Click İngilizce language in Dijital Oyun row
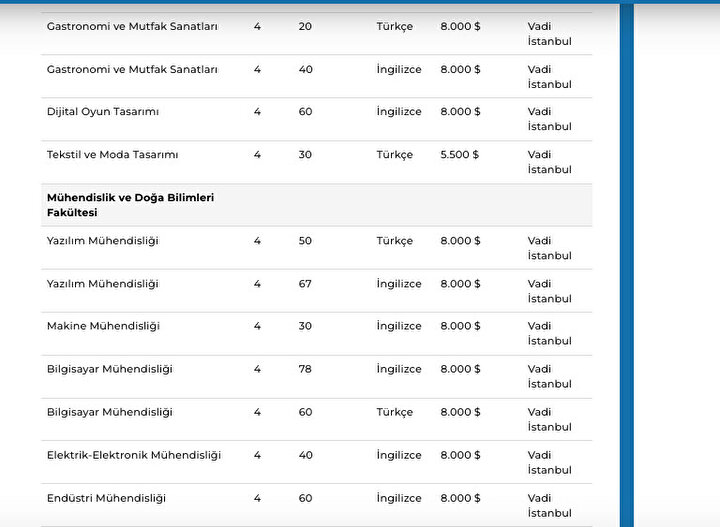 (x=399, y=112)
